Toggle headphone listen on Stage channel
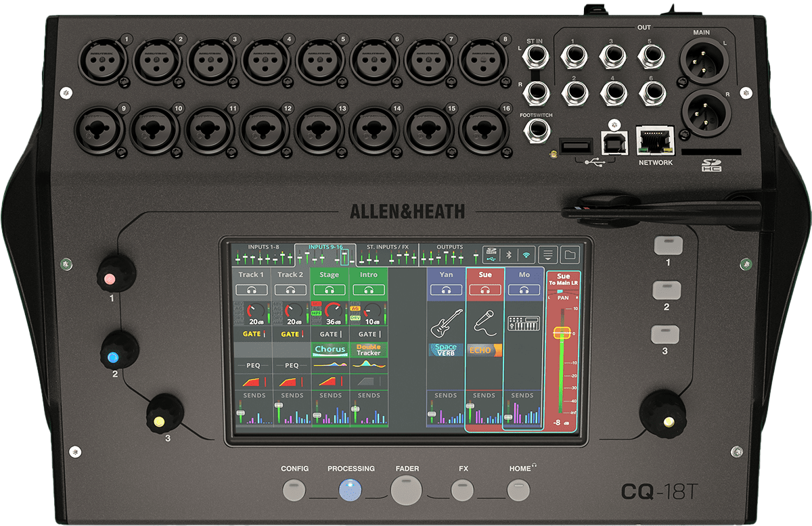812x526 pixels. click(x=330, y=289)
